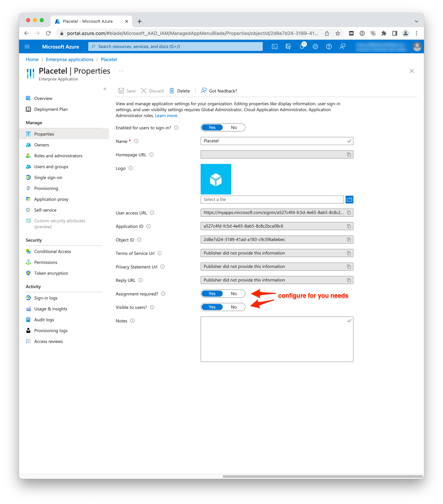443x504 pixels.
Task: Copy the Application ID value
Action: (349, 226)
